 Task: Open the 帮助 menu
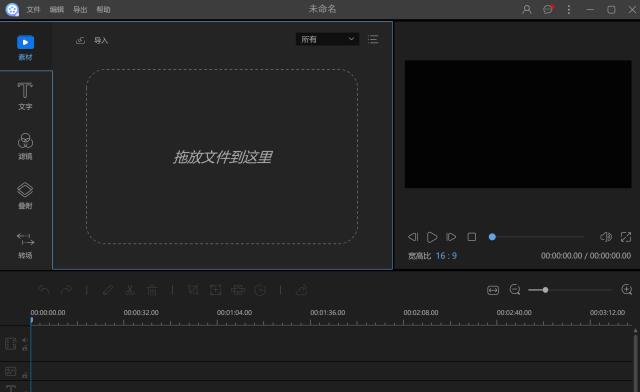click(103, 9)
